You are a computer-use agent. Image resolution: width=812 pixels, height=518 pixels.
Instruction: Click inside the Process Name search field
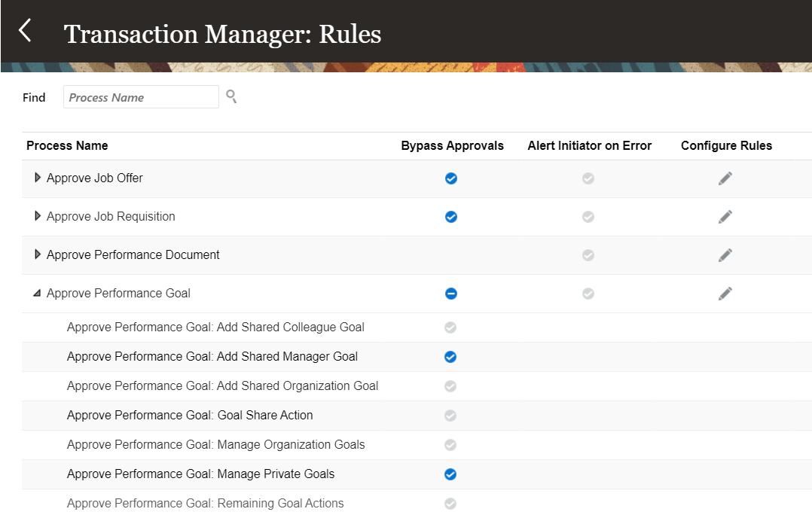pos(140,96)
